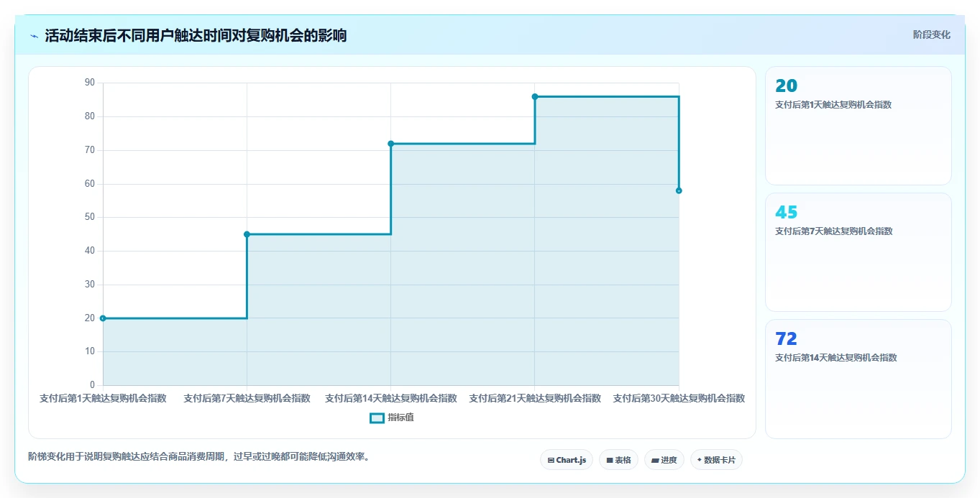Click the y-axis label 0
980x498 pixels.
[x=93, y=385]
